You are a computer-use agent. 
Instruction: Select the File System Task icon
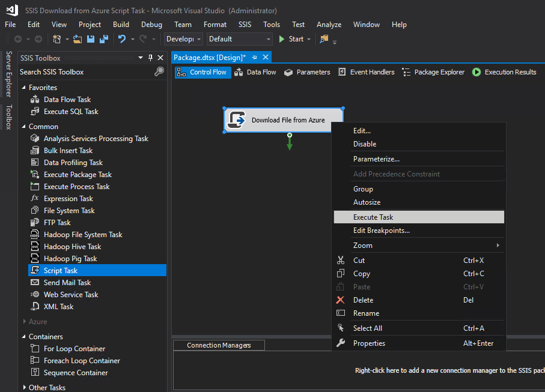35,211
